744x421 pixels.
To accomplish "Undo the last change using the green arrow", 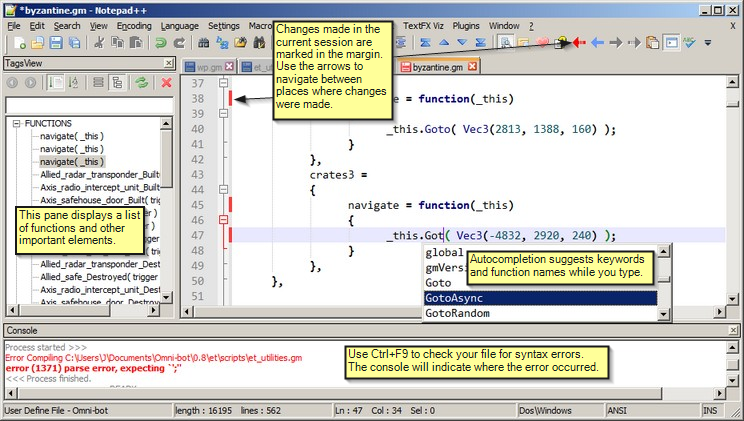I will click(x=161, y=43).
